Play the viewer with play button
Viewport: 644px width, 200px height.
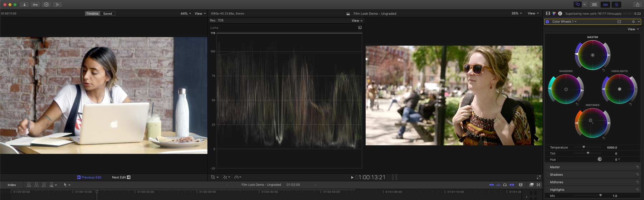352,177
